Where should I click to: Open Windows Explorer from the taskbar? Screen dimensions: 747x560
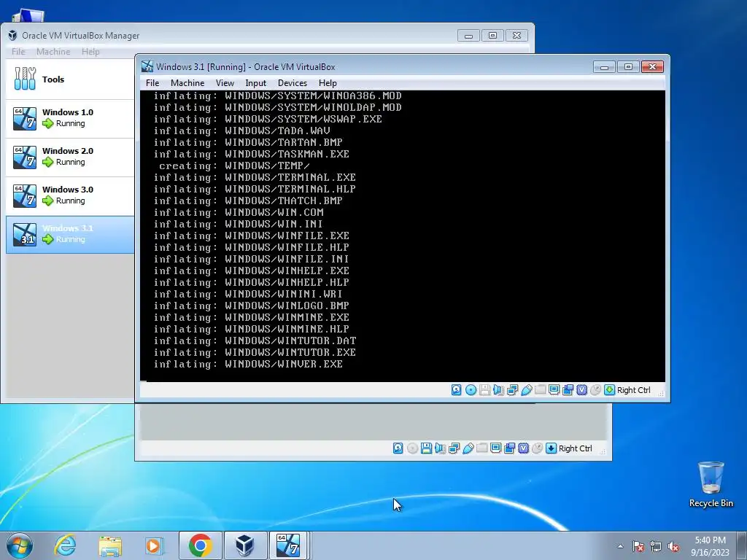pyautogui.click(x=110, y=545)
